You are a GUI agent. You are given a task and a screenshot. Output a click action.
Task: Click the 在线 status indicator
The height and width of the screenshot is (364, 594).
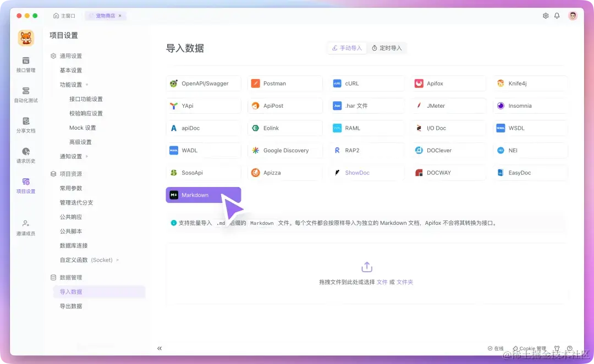pyautogui.click(x=496, y=348)
